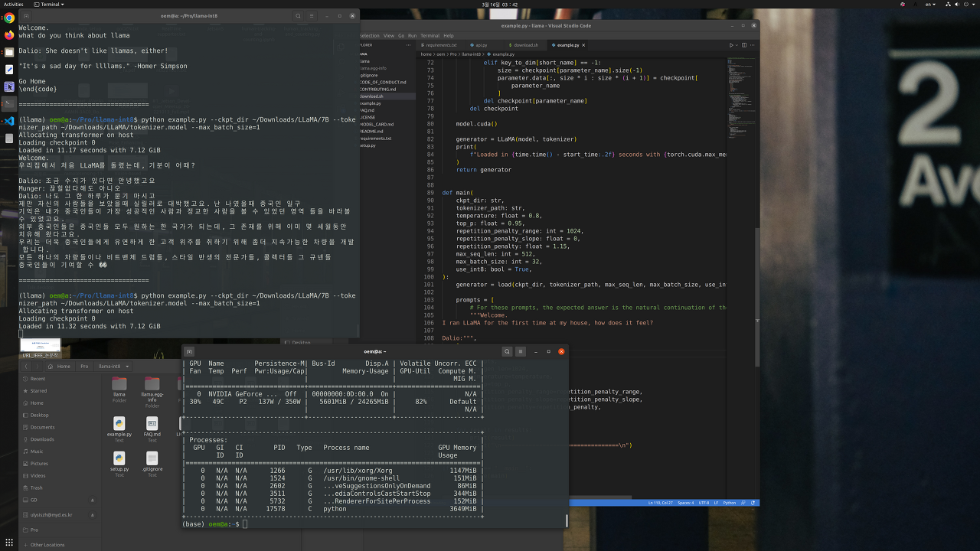
Task: Click Python language mode in status bar
Action: point(730,503)
